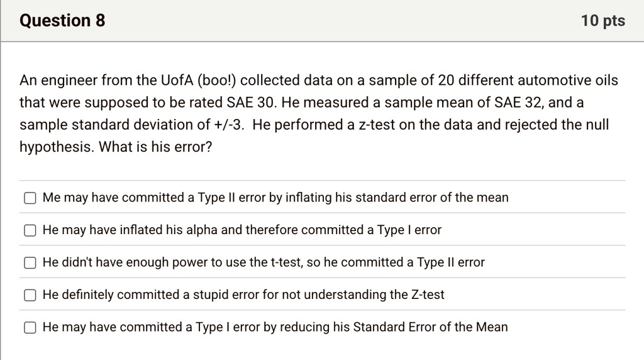Check the 'reducing his Standard Error' option box
Viewport: 644px width, 360px height.
[x=30, y=327]
